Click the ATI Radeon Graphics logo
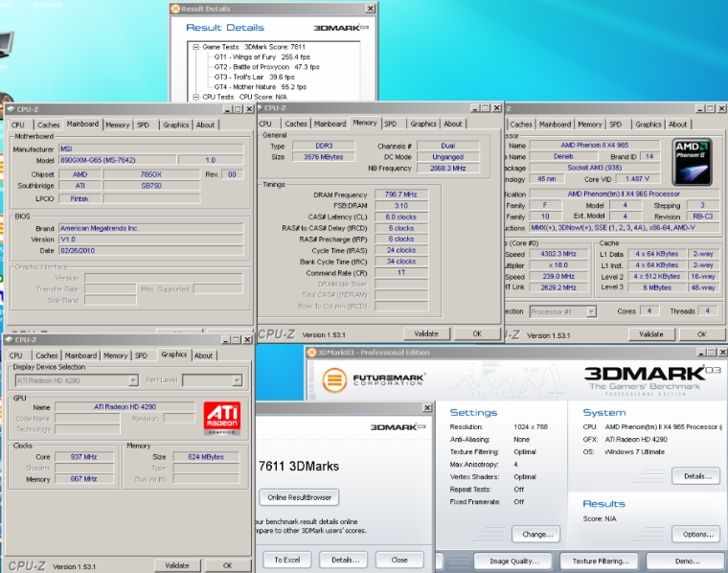This screenshot has height=573, width=728. [223, 419]
